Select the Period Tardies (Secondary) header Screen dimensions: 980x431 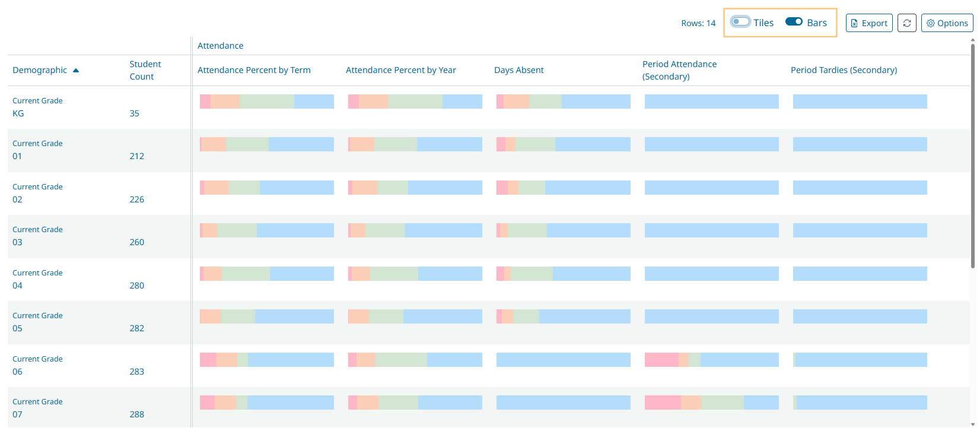point(843,70)
